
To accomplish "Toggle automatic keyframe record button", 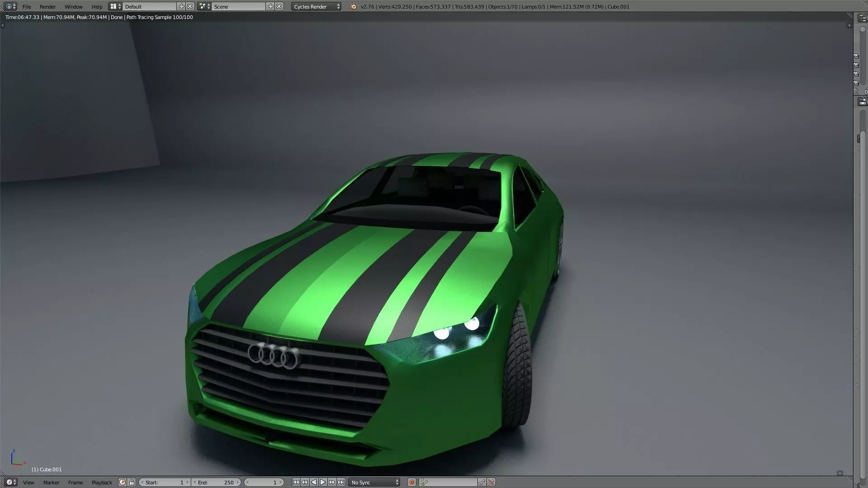I will (x=412, y=482).
